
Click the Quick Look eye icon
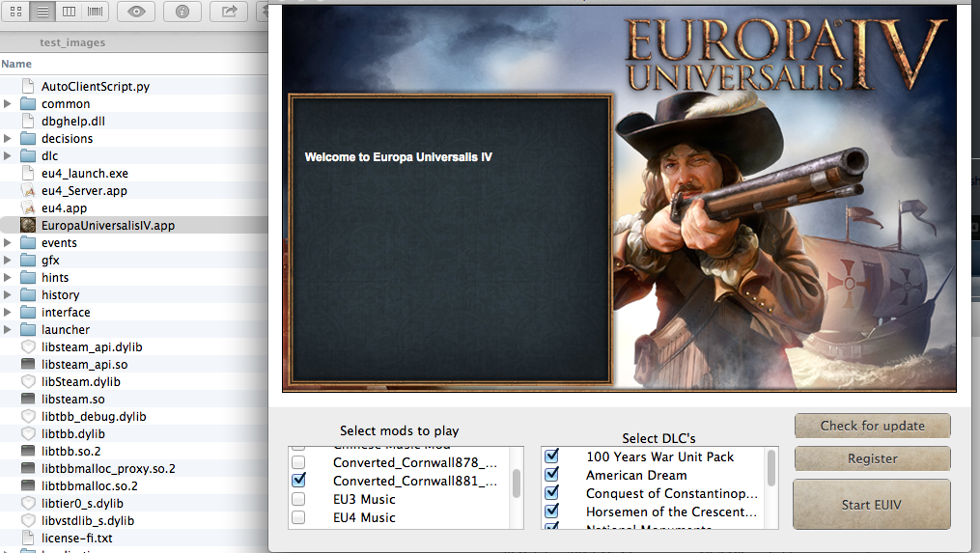(136, 12)
